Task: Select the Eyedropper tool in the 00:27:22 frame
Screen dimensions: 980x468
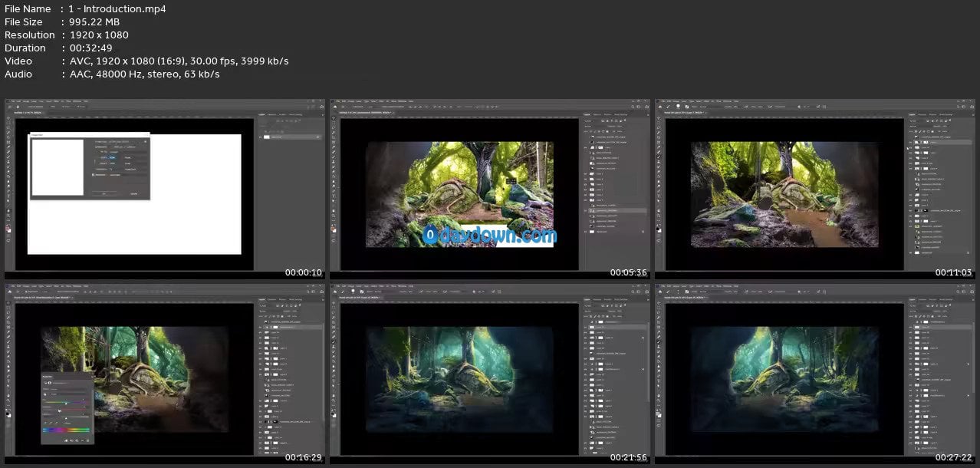Action: (x=659, y=330)
